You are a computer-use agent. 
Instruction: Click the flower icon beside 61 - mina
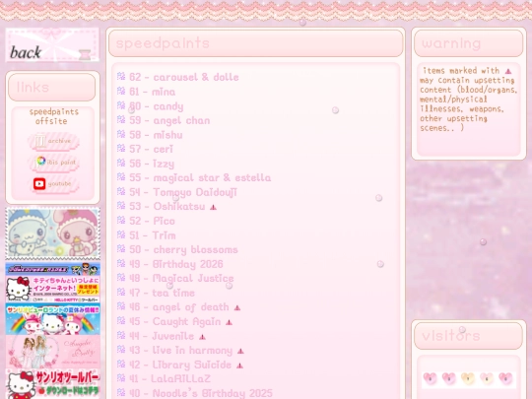click(121, 91)
